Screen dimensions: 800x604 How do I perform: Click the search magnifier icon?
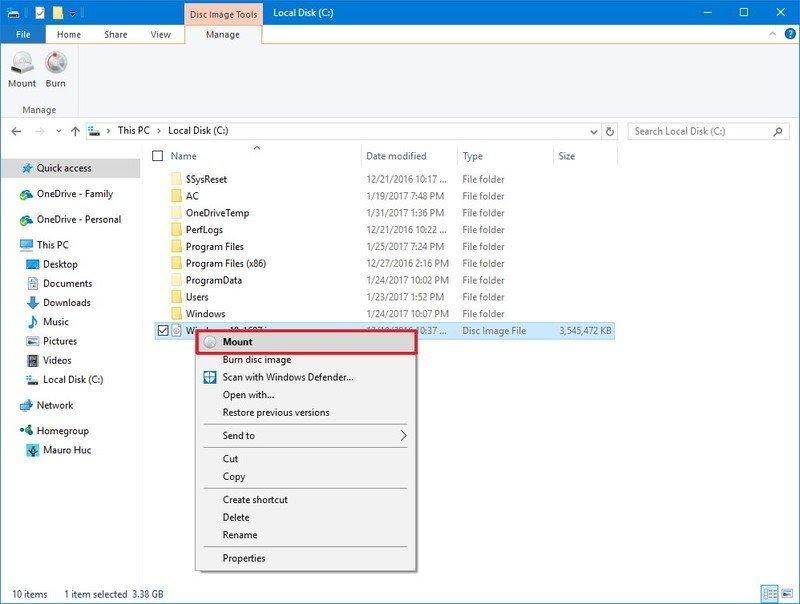click(x=778, y=131)
